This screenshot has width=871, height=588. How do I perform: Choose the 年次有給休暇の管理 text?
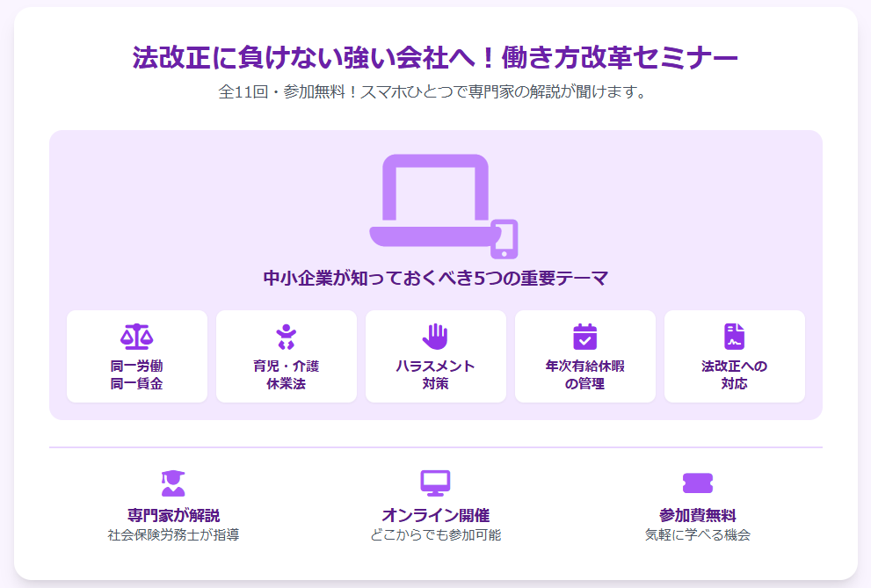pyautogui.click(x=584, y=374)
